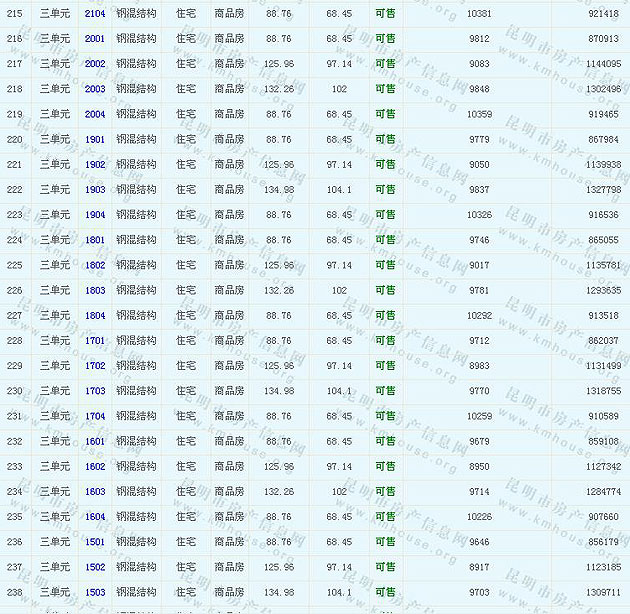Open the room 1901 link
630x614 pixels.
pyautogui.click(x=95, y=139)
